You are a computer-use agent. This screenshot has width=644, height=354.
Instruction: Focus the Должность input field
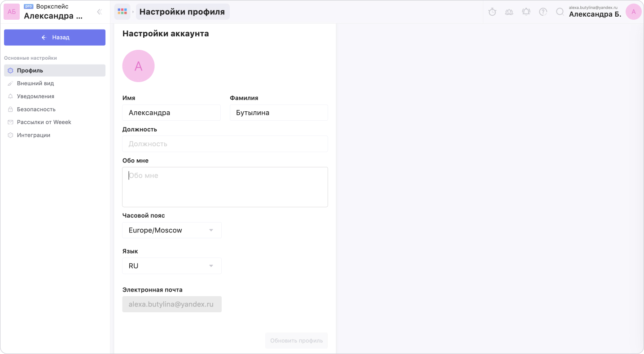pyautogui.click(x=225, y=144)
